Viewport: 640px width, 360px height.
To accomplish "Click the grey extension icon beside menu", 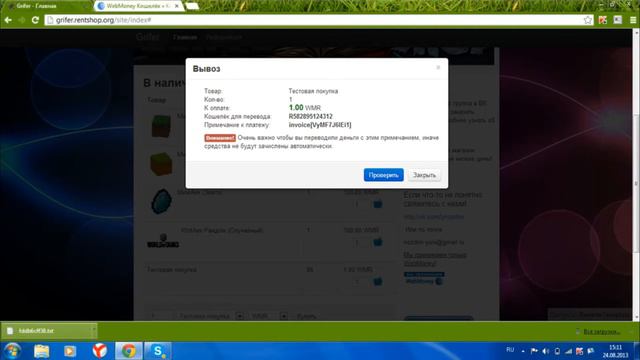I will click(618, 20).
